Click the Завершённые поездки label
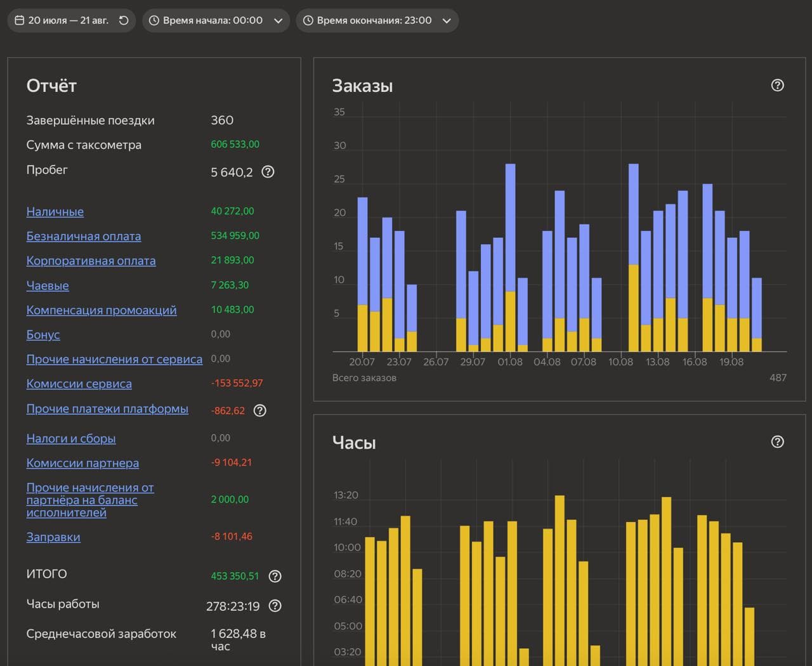This screenshot has width=812, height=666. (90, 121)
